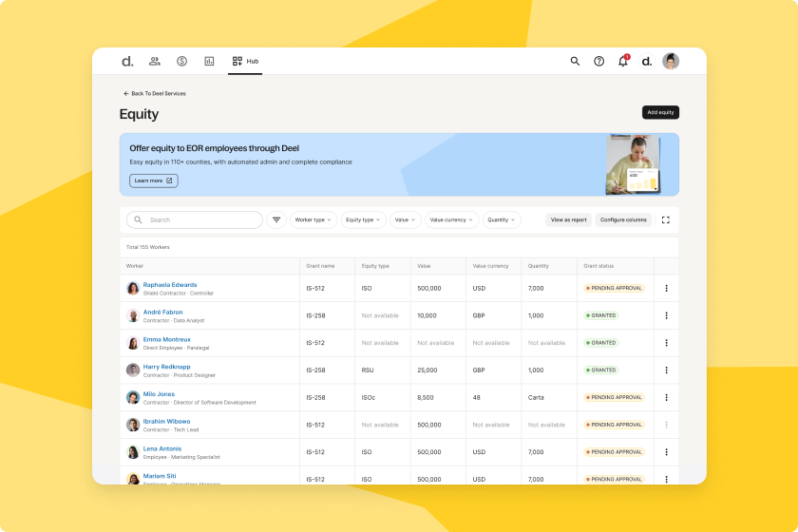This screenshot has height=532, width=798.
Task: Open the Payments dollar icon in the nav bar
Action: [x=181, y=61]
